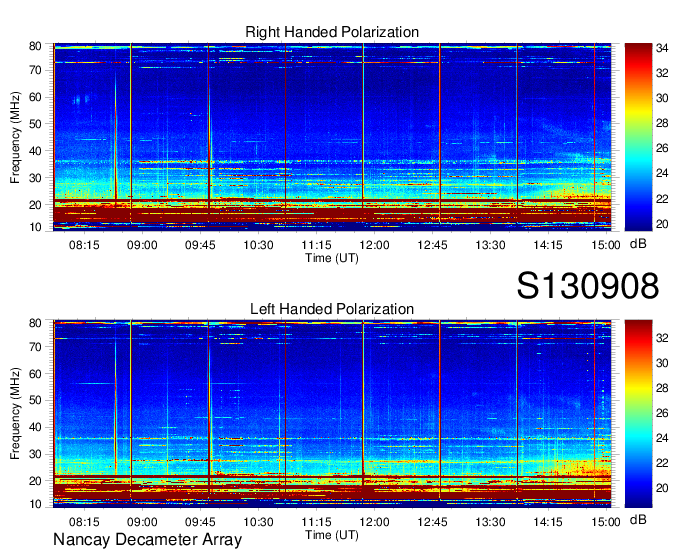This screenshot has height=552, width=680.
Task: Click 'Time (UT)' label under Right Handed plot
Action: [x=332, y=258]
